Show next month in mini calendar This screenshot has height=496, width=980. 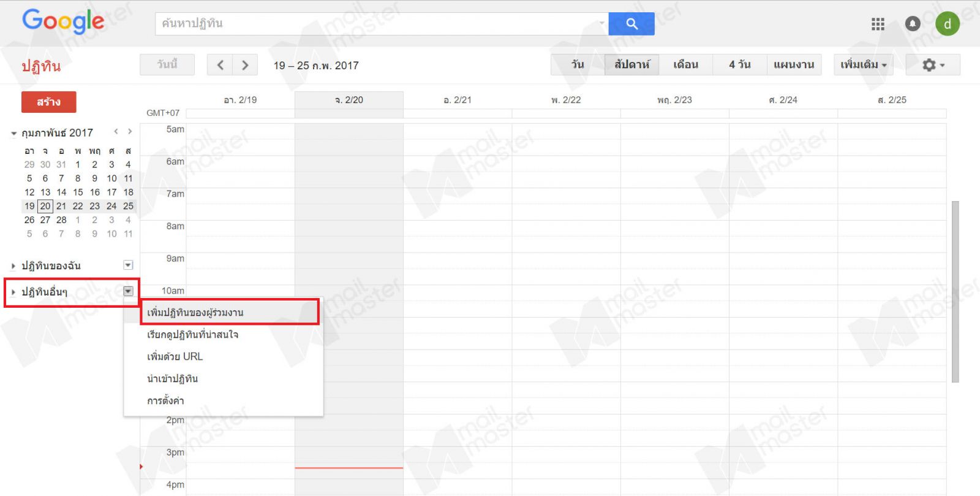click(130, 131)
